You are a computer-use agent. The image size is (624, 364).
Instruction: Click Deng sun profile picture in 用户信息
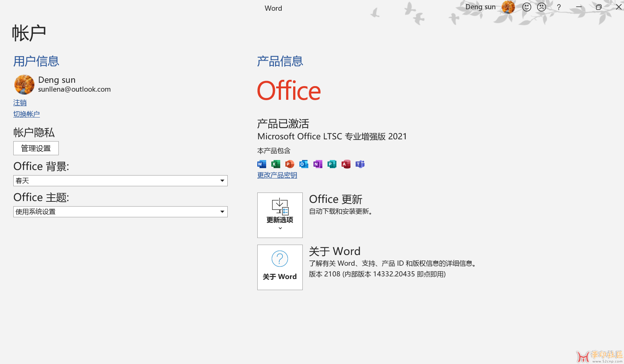(24, 85)
